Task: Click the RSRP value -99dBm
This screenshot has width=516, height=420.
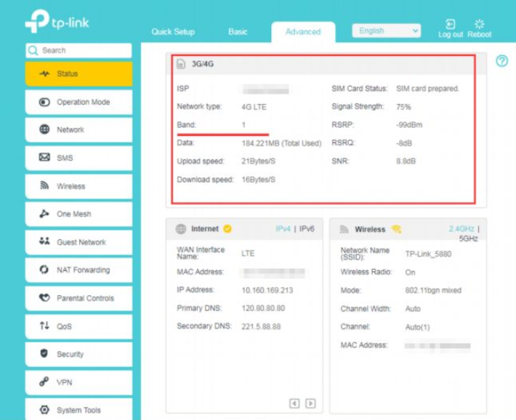Action: click(x=409, y=125)
